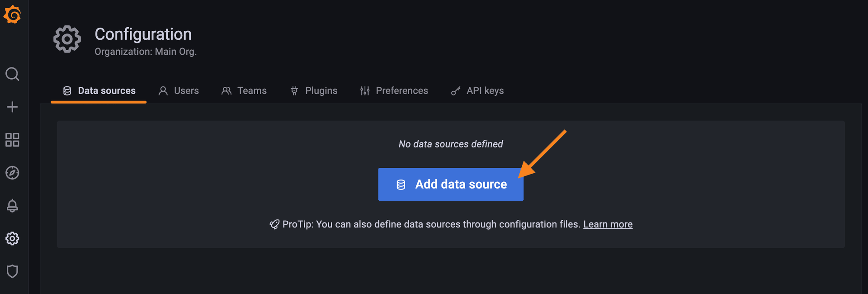Follow the Learn more link

pyautogui.click(x=608, y=224)
